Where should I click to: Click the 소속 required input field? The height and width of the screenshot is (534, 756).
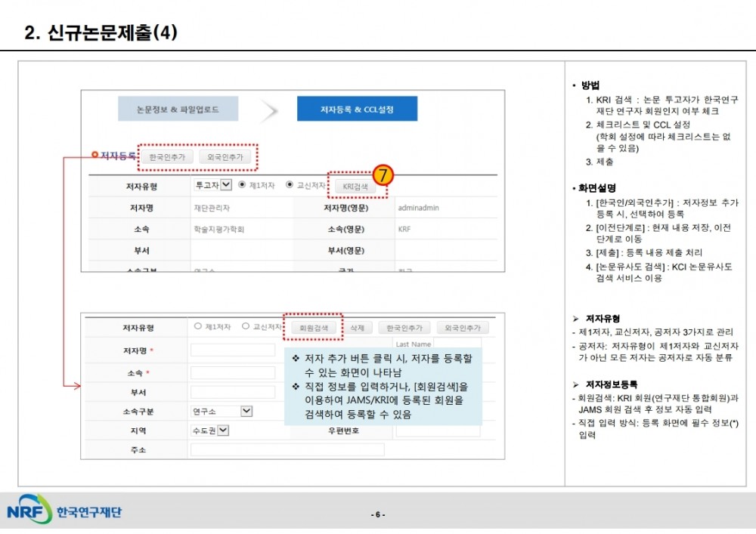(233, 372)
